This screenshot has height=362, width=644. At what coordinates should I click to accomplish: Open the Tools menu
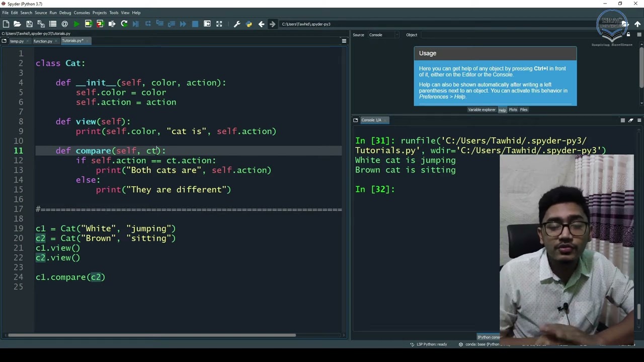[114, 13]
